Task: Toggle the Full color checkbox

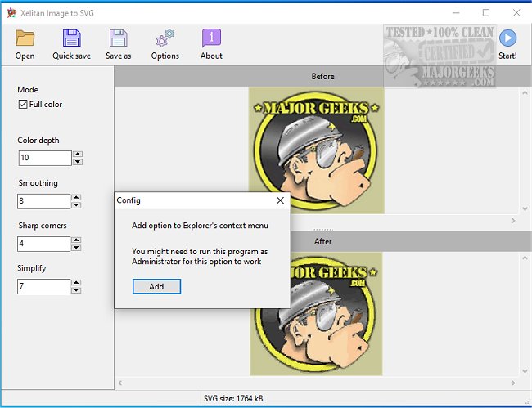Action: [23, 105]
